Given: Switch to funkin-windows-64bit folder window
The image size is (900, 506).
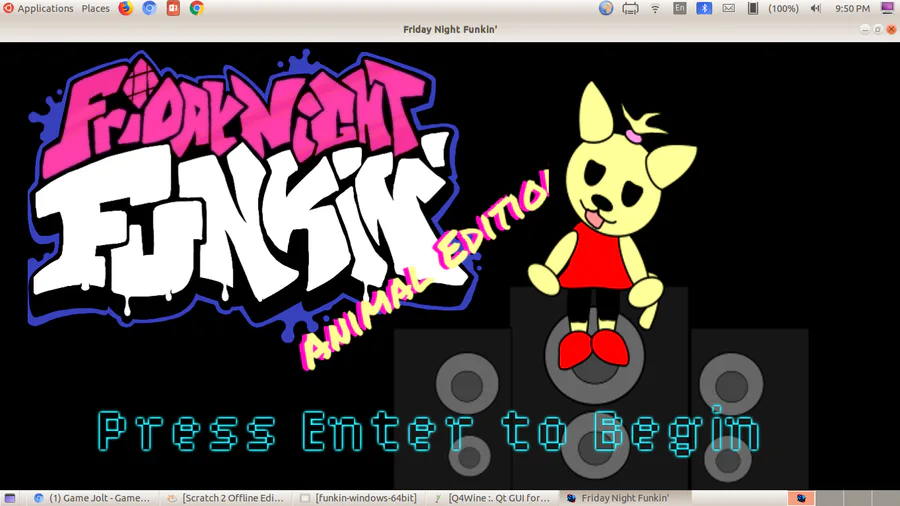Looking at the screenshot, I should pyautogui.click(x=359, y=498).
